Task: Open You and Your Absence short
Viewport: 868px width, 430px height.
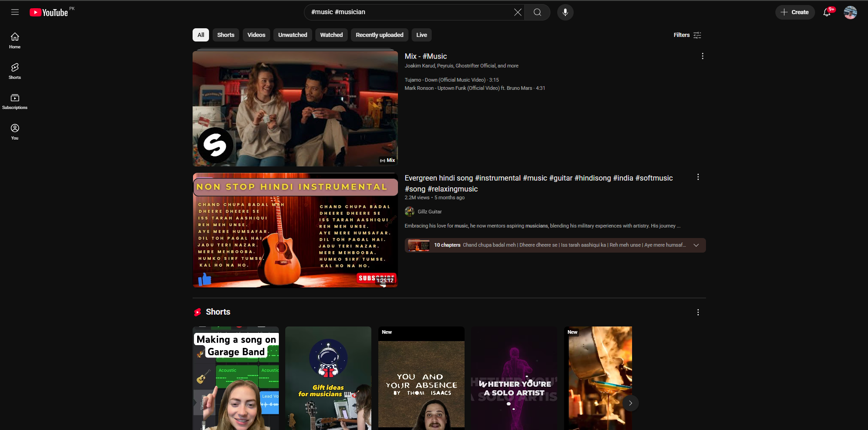Action: tap(421, 378)
